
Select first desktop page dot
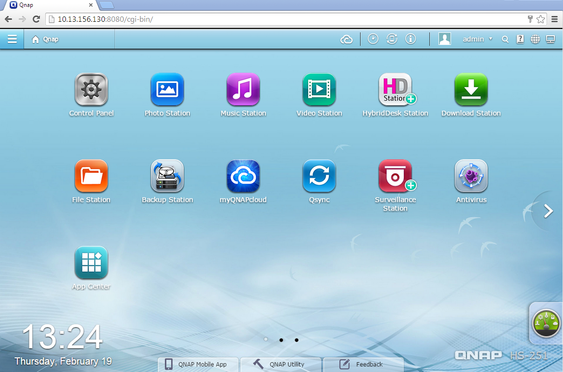pos(266,339)
